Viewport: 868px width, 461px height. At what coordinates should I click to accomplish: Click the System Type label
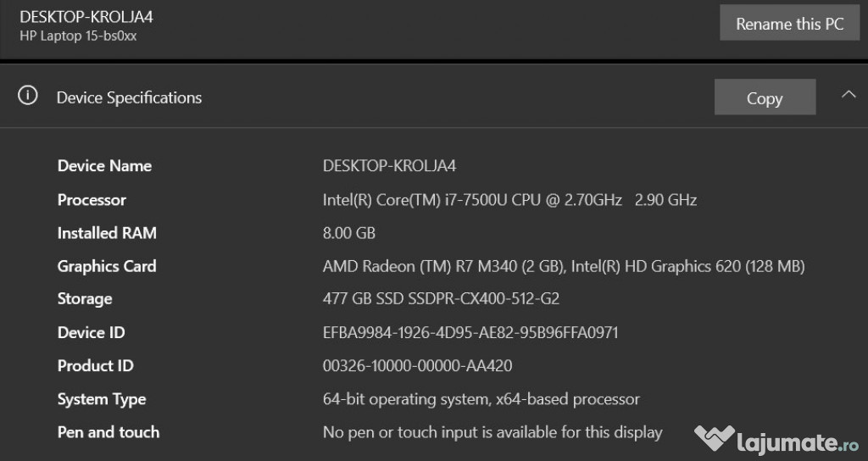(x=102, y=399)
